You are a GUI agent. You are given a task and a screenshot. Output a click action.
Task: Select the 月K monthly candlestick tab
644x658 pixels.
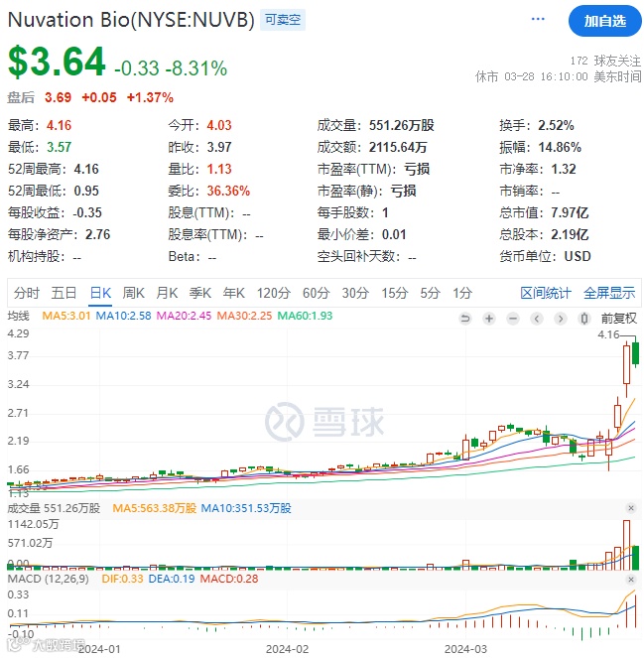167,293
